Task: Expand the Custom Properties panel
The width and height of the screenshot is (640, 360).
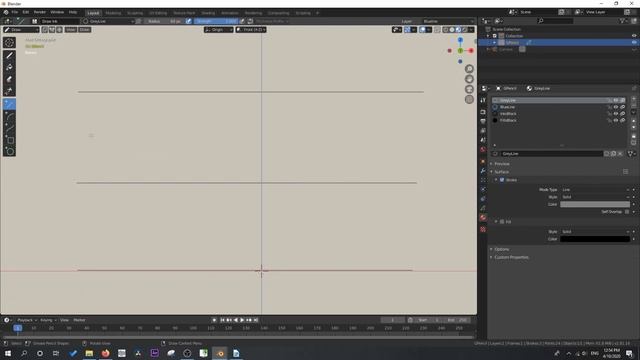Action: coord(511,257)
